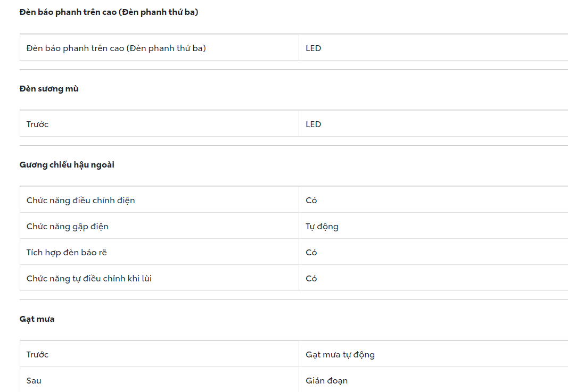
Task: Click the "Đèn báo phanh trên cao" table row label
Action: click(116, 48)
